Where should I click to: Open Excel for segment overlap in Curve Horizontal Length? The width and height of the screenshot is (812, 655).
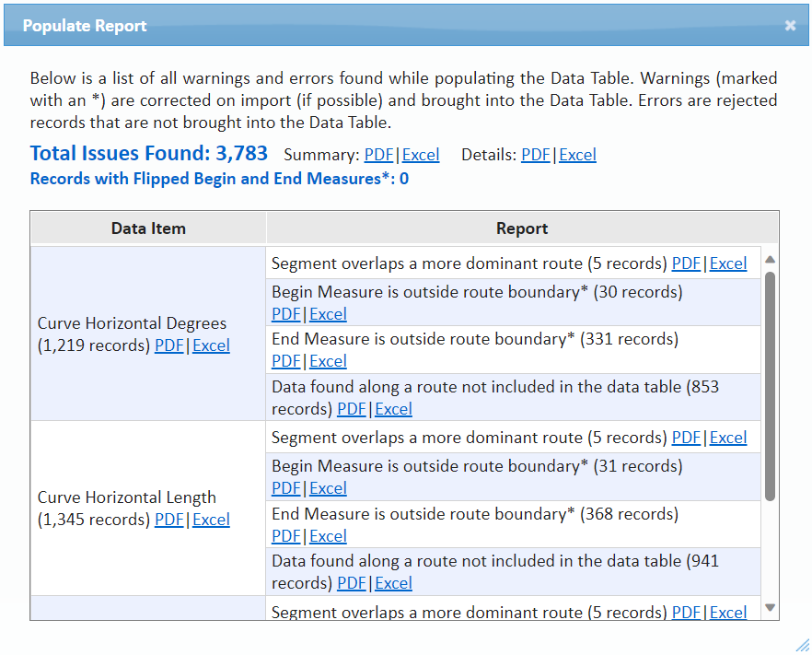(728, 438)
